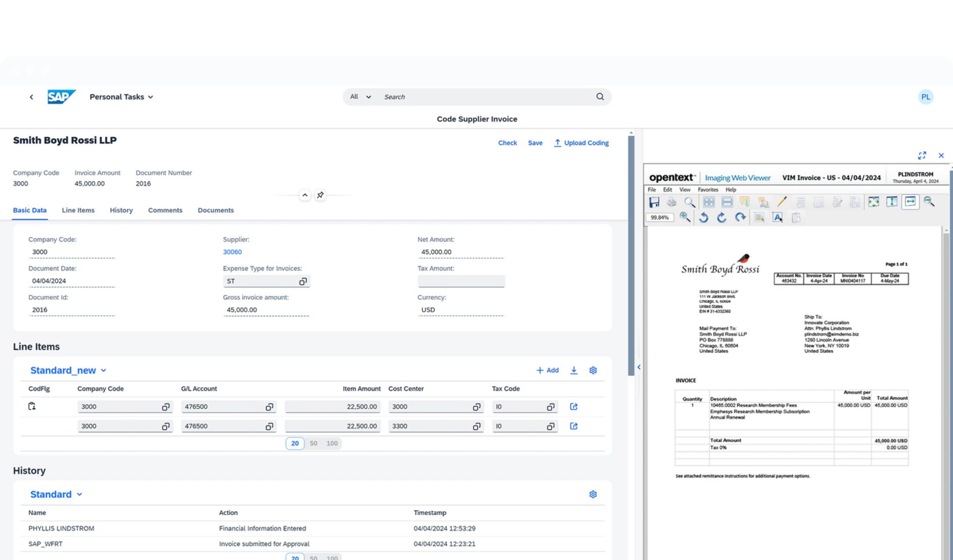Click the Tax Amount input field
Image resolution: width=953 pixels, height=560 pixels.
461,281
